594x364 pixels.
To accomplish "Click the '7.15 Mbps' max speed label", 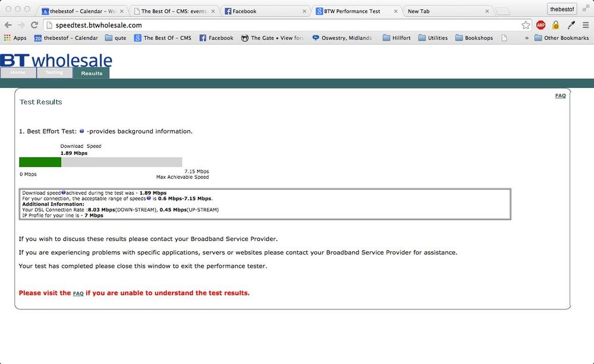I will click(x=197, y=172).
